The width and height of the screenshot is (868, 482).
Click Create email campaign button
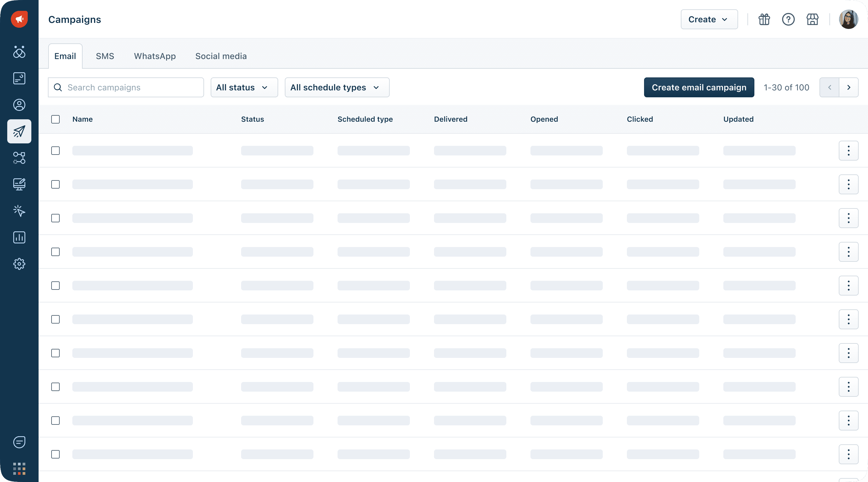pos(699,88)
